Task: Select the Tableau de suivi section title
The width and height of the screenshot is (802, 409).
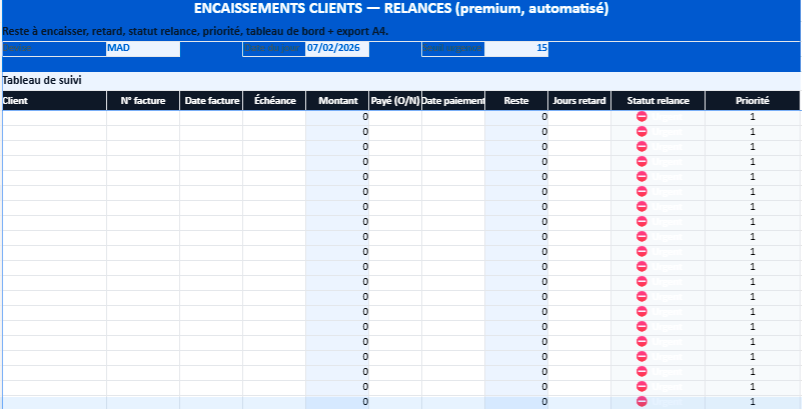Action: [x=42, y=79]
